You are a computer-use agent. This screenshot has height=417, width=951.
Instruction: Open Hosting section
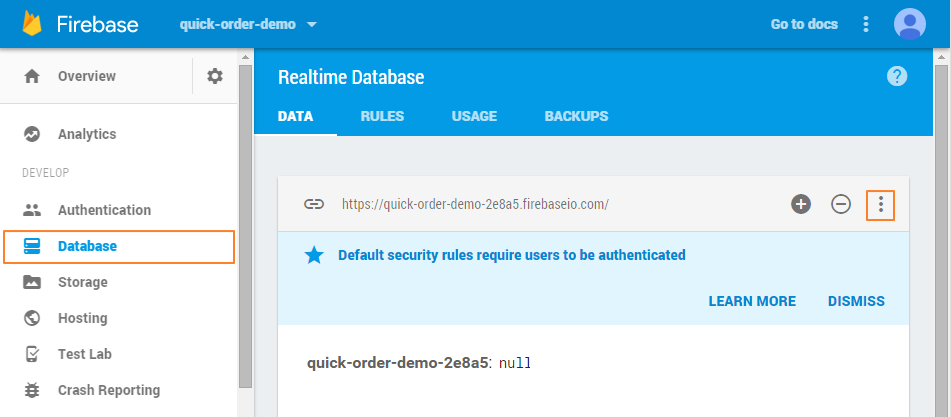(82, 318)
